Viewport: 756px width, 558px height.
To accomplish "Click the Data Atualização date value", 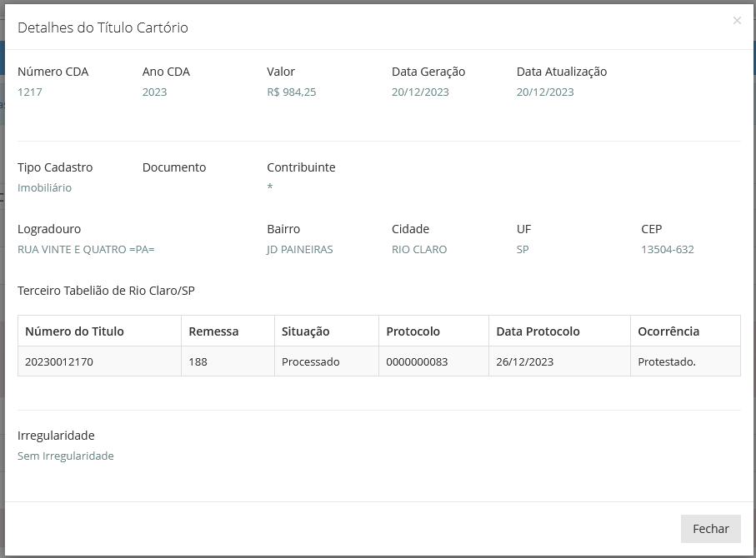I will [x=545, y=92].
